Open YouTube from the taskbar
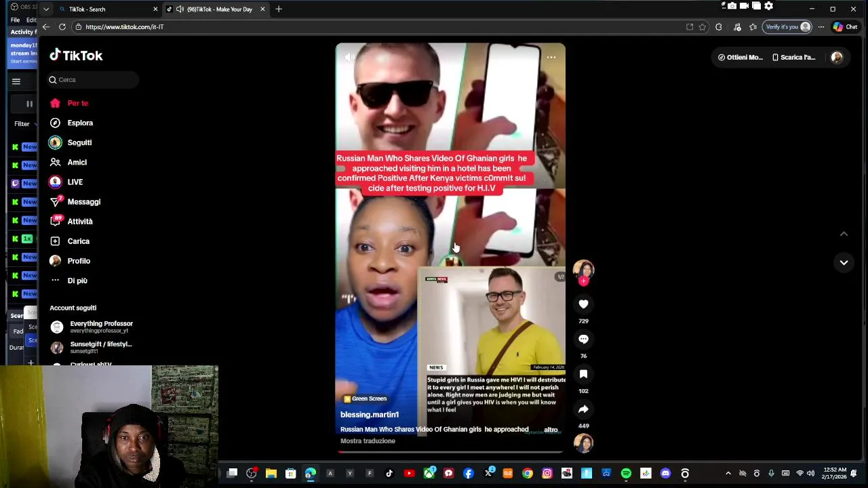 409,473
